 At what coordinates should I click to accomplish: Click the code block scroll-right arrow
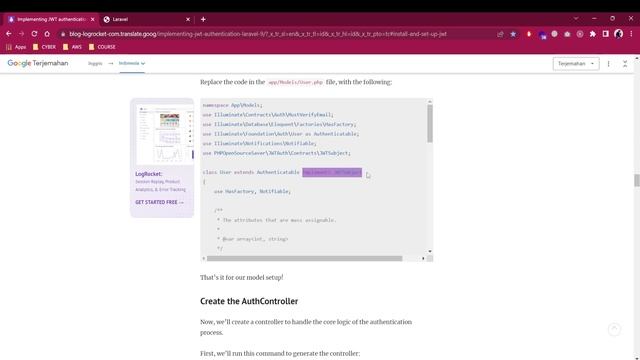423,258
